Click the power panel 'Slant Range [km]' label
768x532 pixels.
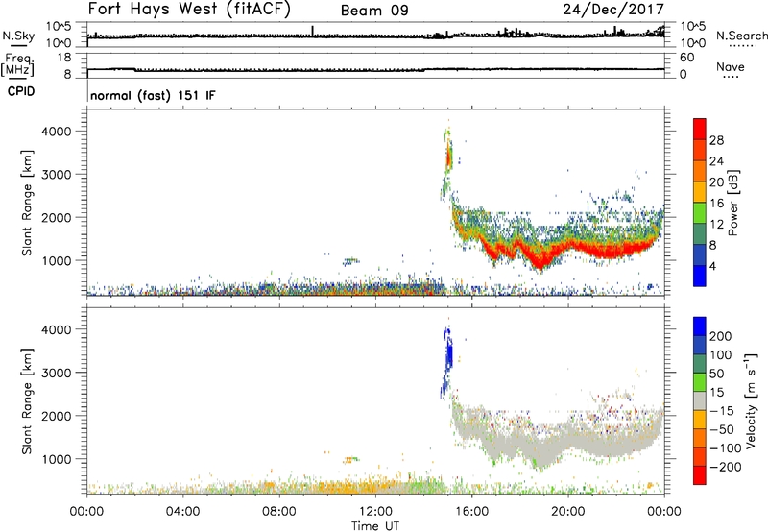pos(27,203)
